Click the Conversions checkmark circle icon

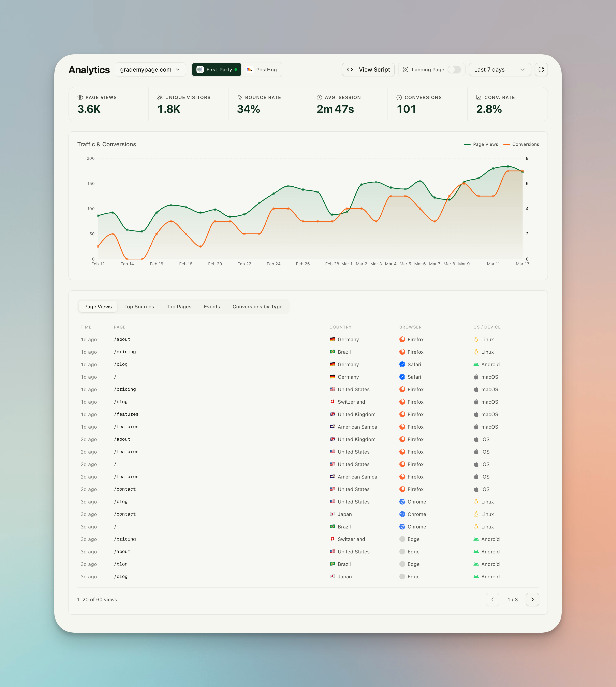(399, 97)
